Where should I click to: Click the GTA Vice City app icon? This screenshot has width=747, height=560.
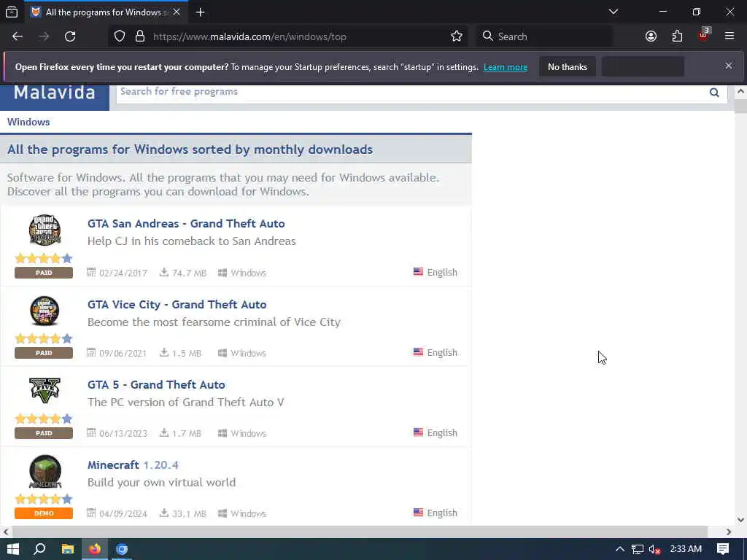click(x=44, y=311)
